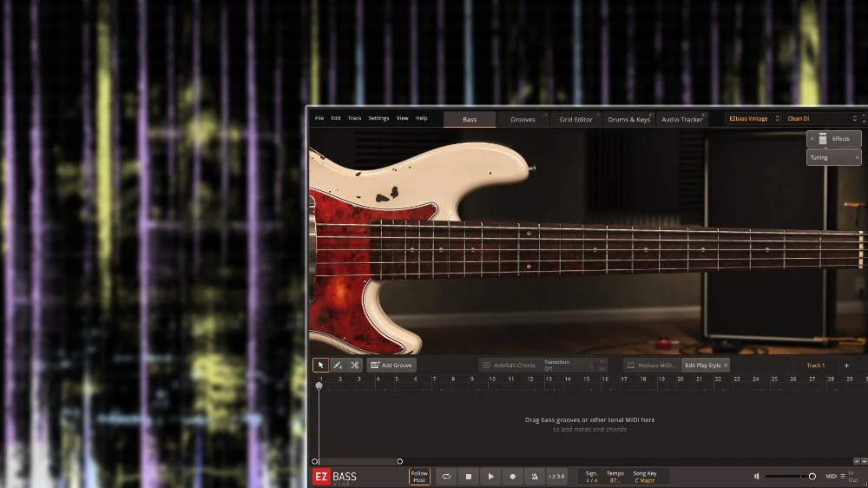Adjust the master volume slider knob
Image resolution: width=868 pixels, height=488 pixels.
pyautogui.click(x=812, y=477)
